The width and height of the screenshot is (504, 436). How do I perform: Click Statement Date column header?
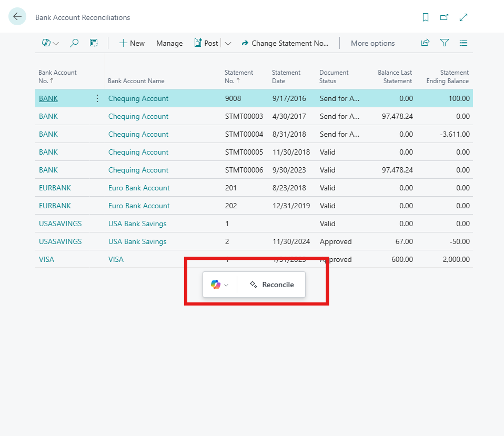[x=286, y=76]
